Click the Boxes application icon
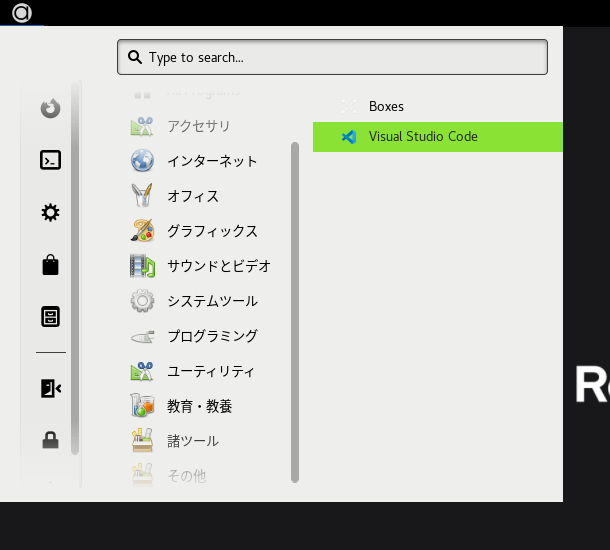 coord(349,107)
